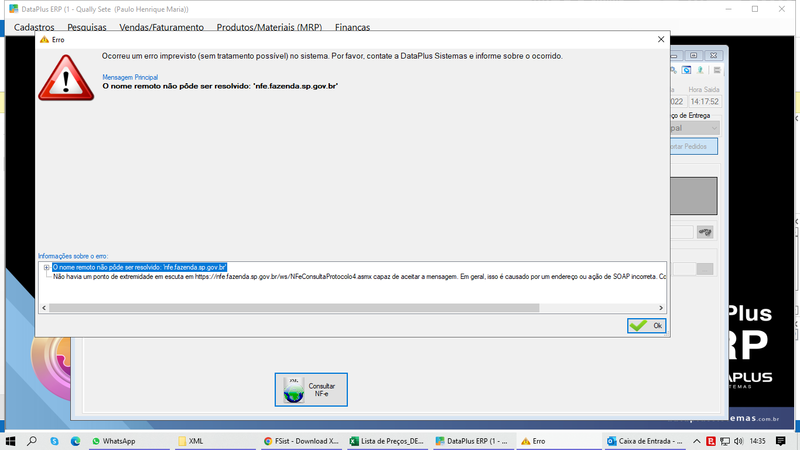Click the list-lines toolbar icon in background window
This screenshot has height=450, width=800.
pos(717,70)
